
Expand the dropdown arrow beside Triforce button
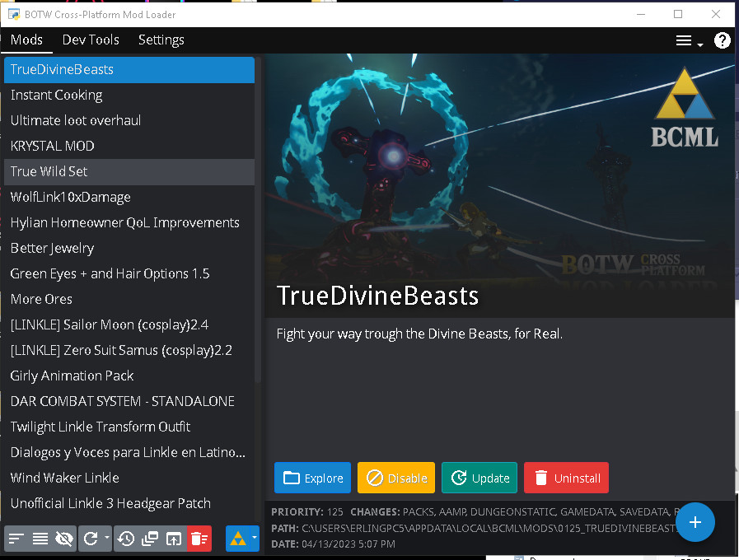(x=255, y=539)
